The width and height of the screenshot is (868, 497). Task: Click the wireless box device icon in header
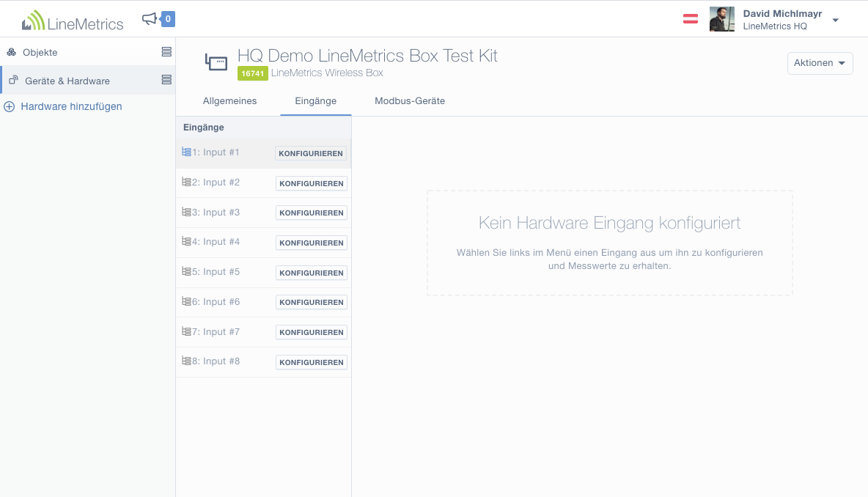(216, 62)
